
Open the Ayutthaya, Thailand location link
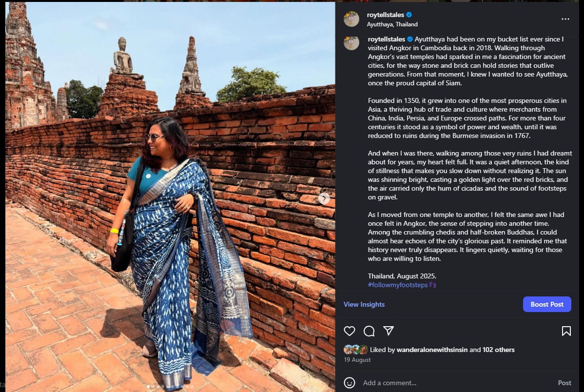392,24
